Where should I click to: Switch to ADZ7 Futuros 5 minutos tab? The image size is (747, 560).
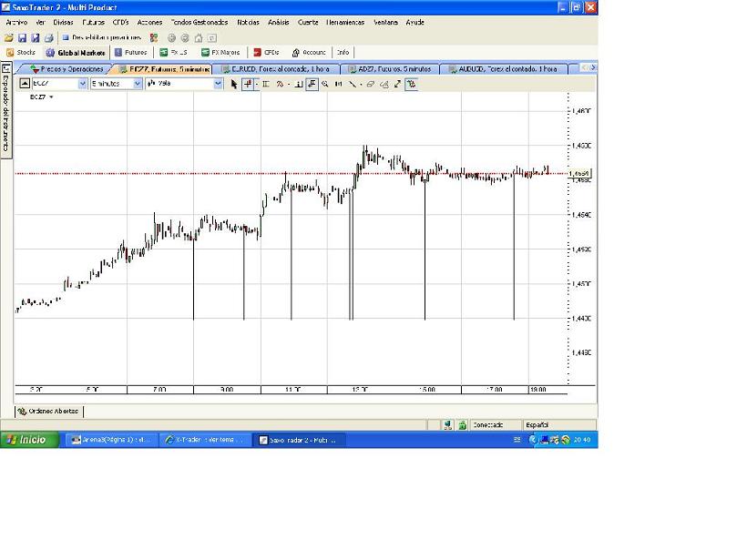(390, 69)
